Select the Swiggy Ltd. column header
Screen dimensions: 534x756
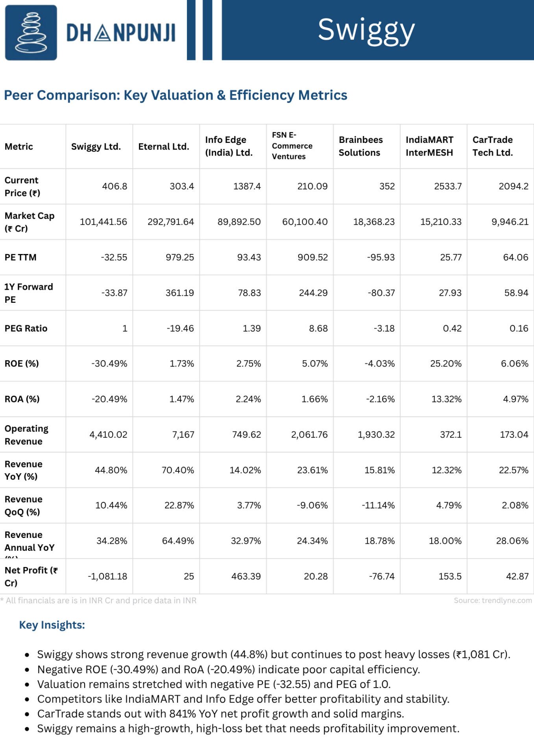pyautogui.click(x=96, y=146)
